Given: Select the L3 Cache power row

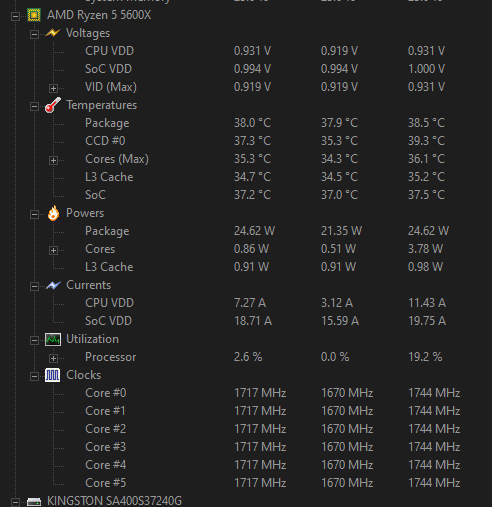Looking at the screenshot, I should 109,267.
